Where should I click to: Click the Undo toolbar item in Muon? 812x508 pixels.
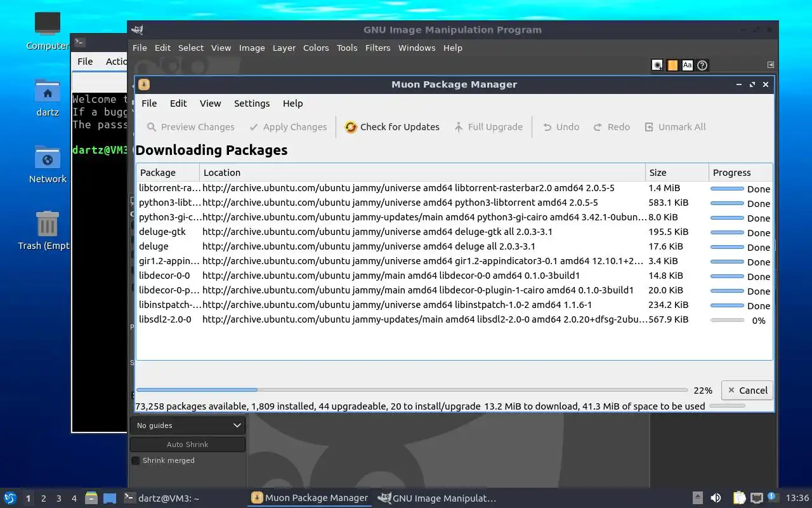pyautogui.click(x=561, y=127)
